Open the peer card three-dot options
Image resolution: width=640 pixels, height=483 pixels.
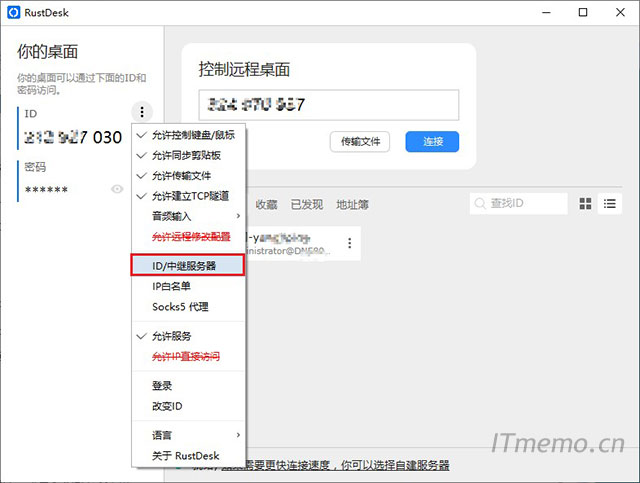point(349,243)
